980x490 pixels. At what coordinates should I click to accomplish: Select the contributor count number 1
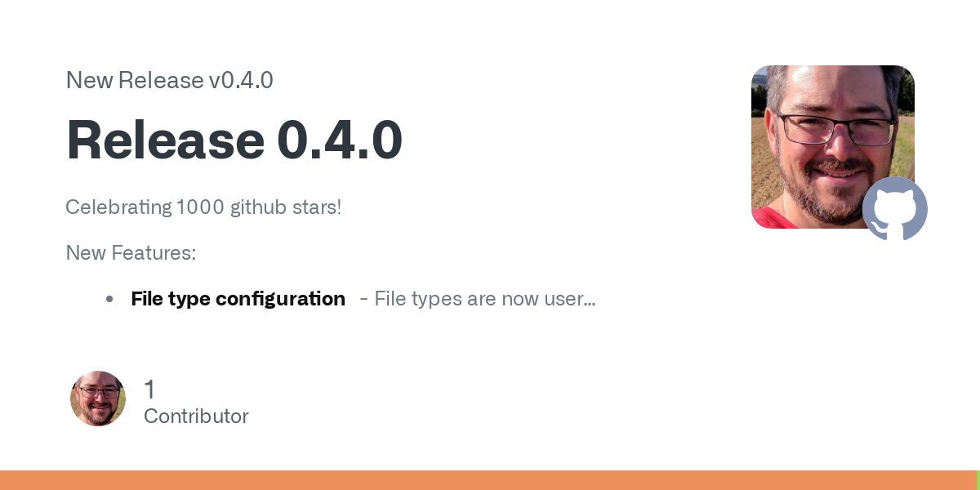149,390
